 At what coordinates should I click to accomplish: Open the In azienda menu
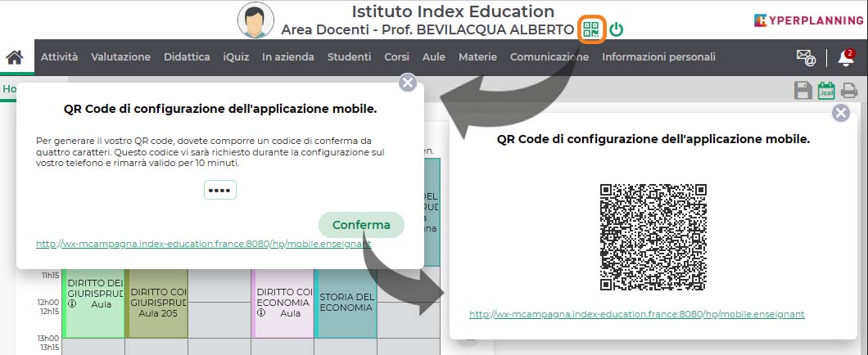(288, 57)
